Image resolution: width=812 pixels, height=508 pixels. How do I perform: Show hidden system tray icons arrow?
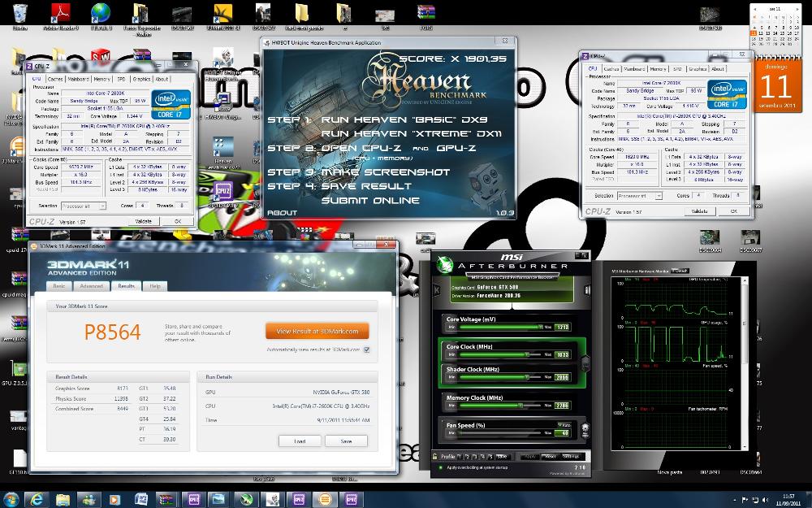[736, 501]
